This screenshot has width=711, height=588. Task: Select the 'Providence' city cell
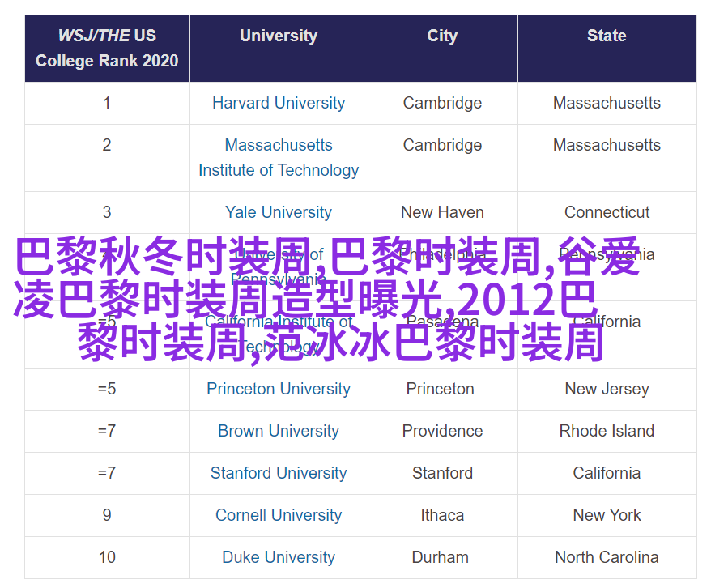pos(443,431)
